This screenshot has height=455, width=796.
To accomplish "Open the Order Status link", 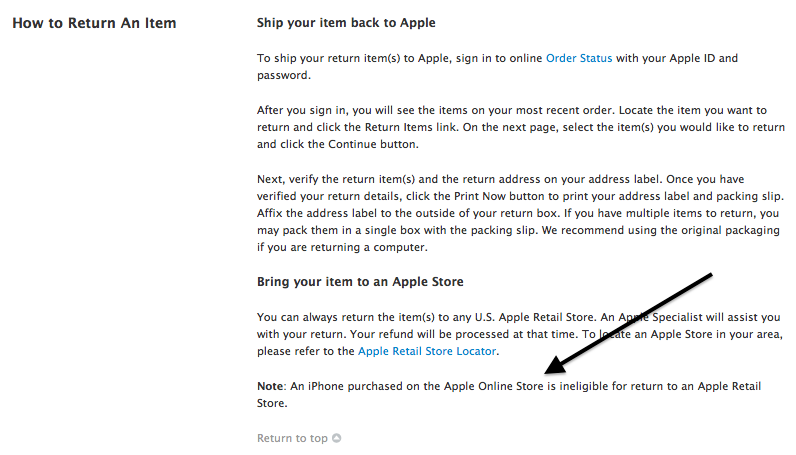I will [x=579, y=58].
